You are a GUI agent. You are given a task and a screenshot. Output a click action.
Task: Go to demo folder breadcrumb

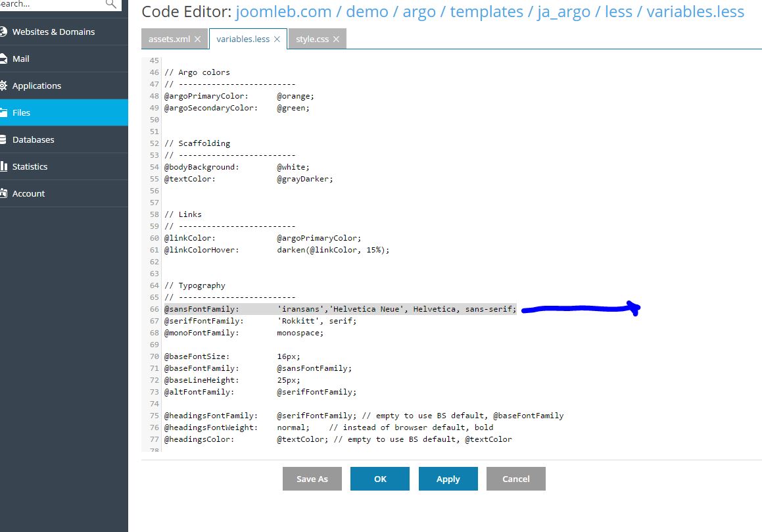[367, 12]
